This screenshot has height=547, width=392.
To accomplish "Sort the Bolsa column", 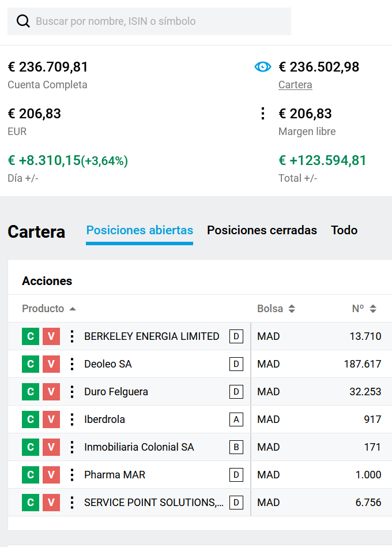I will [292, 309].
